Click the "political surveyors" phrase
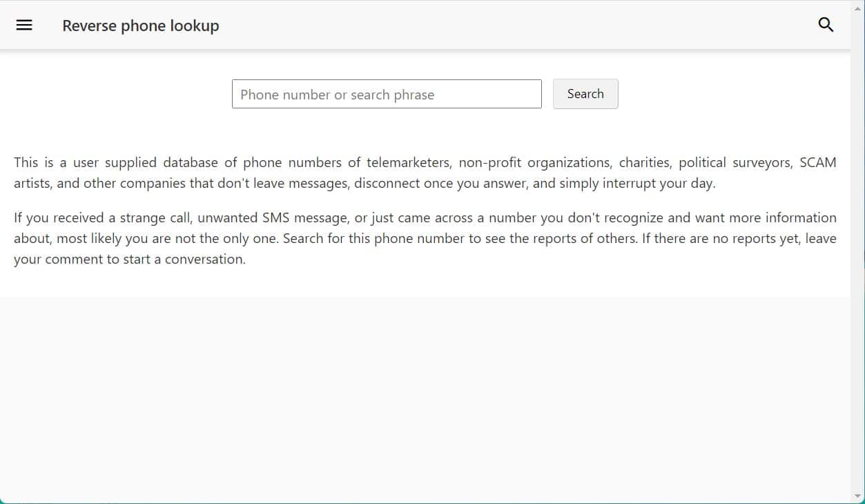The width and height of the screenshot is (865, 504). [735, 163]
